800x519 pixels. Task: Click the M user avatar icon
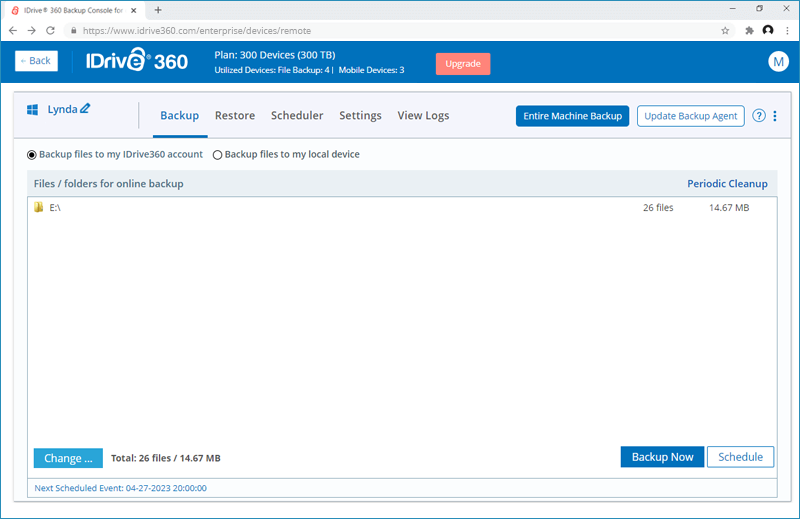[x=778, y=62]
